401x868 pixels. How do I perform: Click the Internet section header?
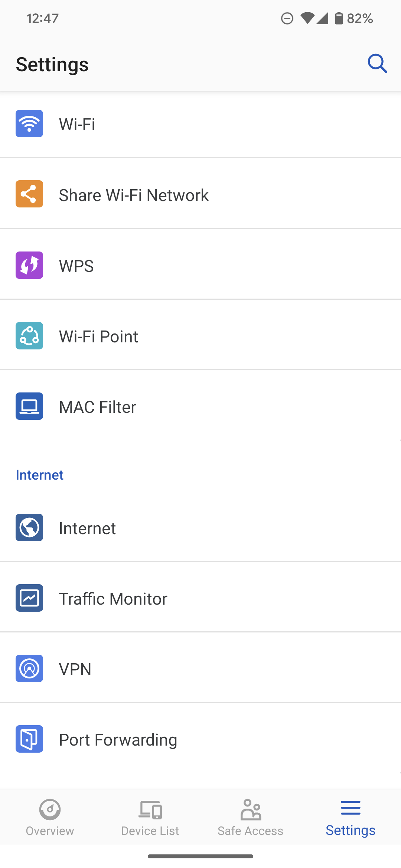pos(40,475)
